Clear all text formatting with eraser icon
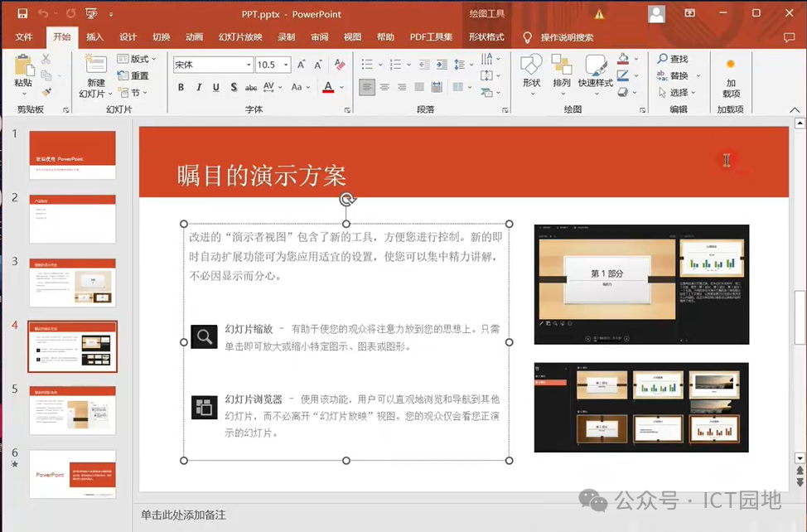807x532 pixels. (340, 65)
